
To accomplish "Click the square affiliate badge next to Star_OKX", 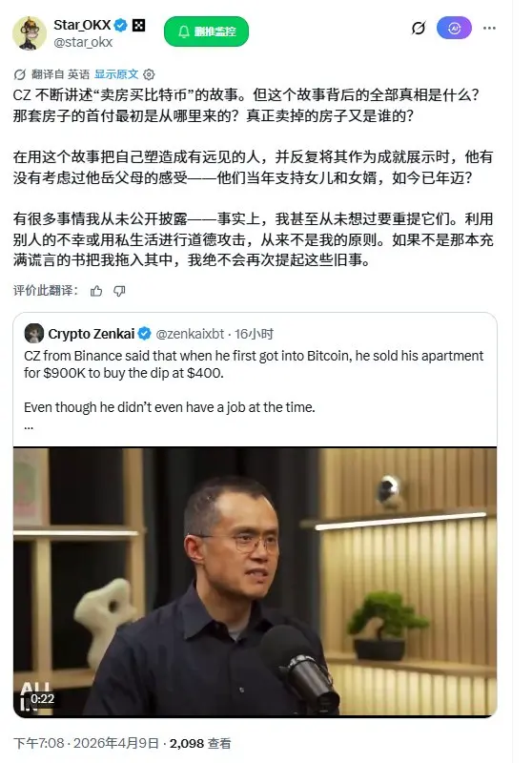I will pos(138,25).
